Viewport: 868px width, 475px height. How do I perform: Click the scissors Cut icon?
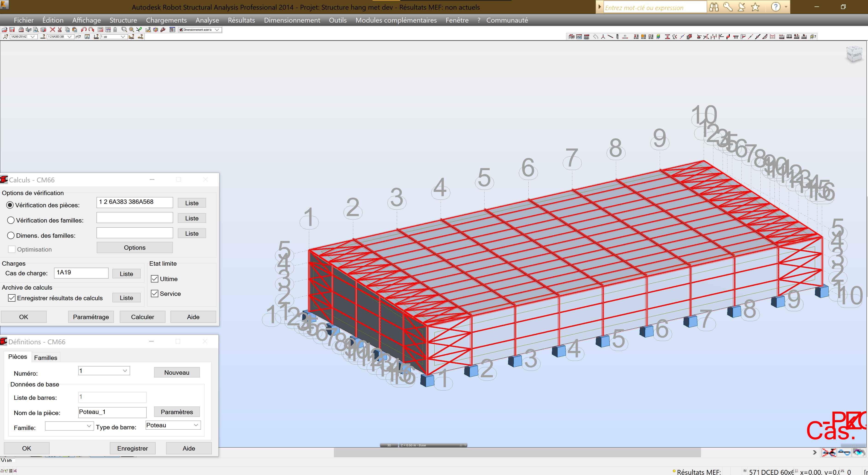point(60,30)
